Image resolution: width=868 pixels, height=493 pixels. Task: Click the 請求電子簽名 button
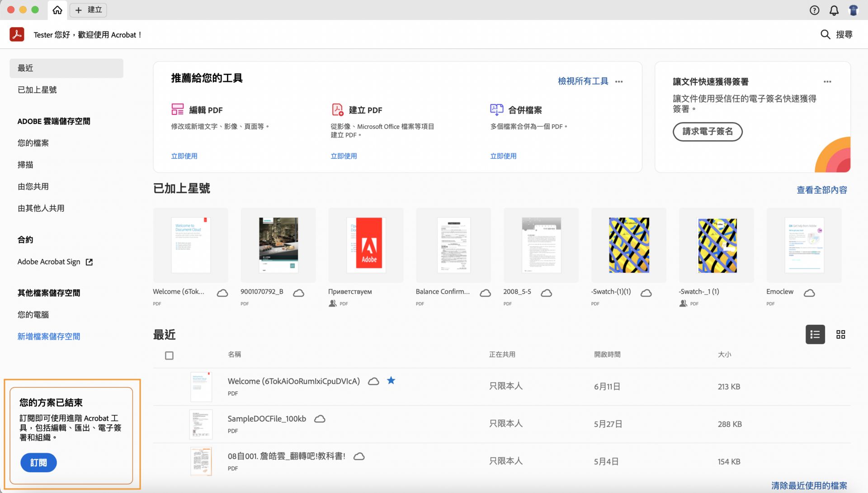click(707, 132)
